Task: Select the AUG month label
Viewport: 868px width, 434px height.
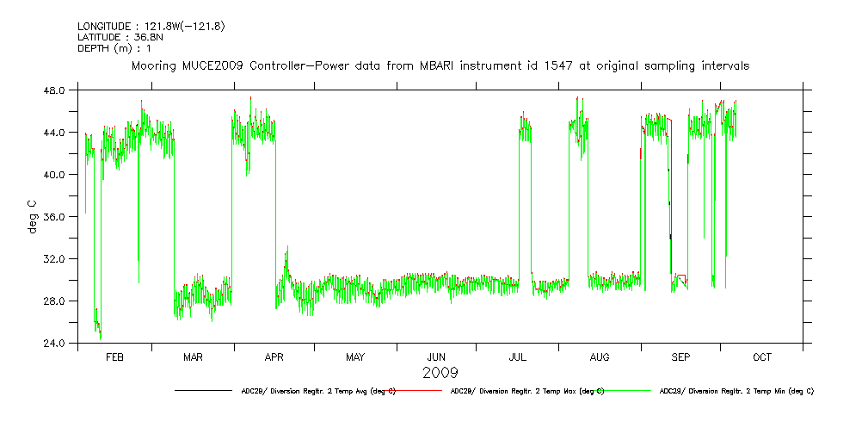Action: 600,356
